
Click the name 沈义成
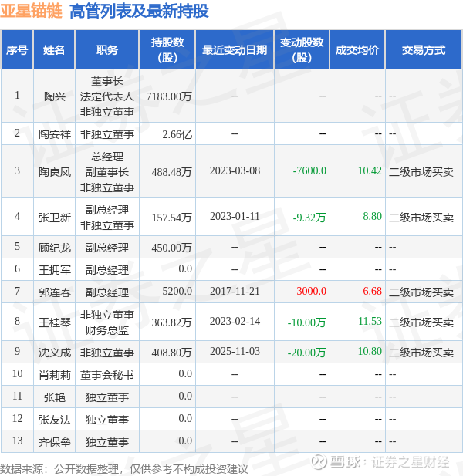click(55, 353)
